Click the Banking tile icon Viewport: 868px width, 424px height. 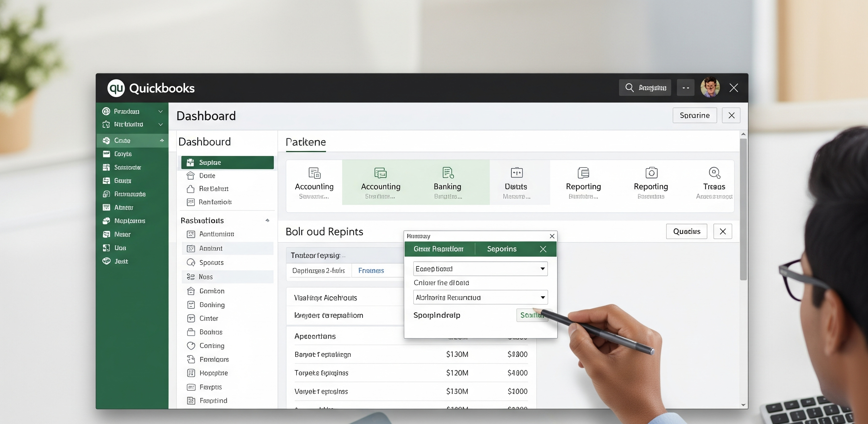tap(448, 173)
